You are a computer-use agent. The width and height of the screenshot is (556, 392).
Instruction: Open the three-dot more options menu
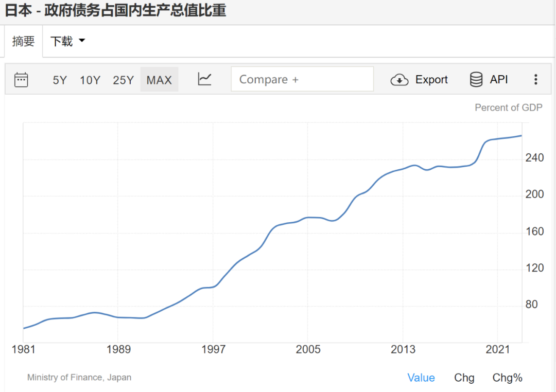click(535, 79)
